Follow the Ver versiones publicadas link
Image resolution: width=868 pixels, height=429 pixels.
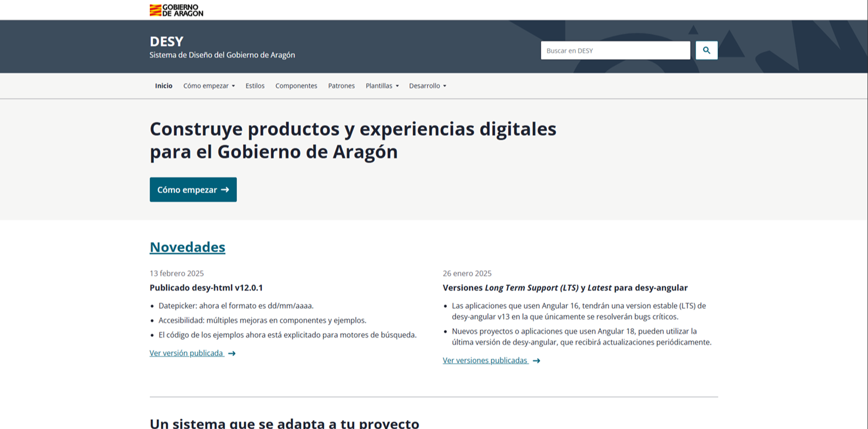[485, 361]
